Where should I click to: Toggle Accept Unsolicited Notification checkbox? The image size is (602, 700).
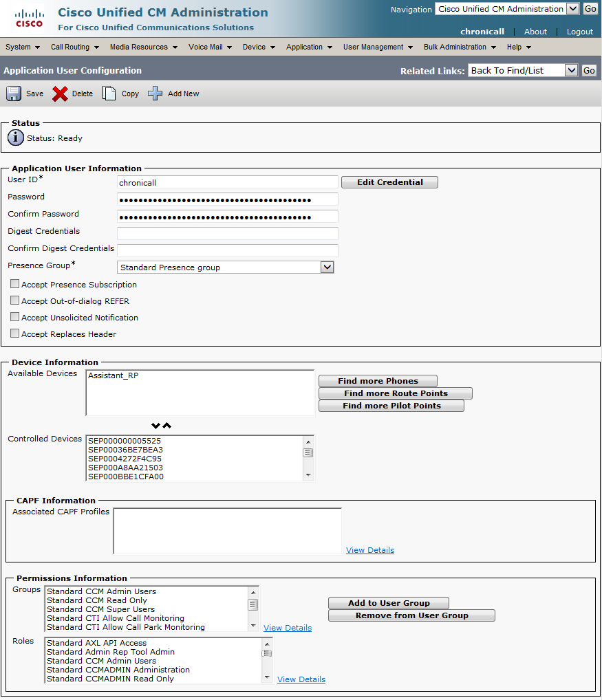click(x=14, y=317)
